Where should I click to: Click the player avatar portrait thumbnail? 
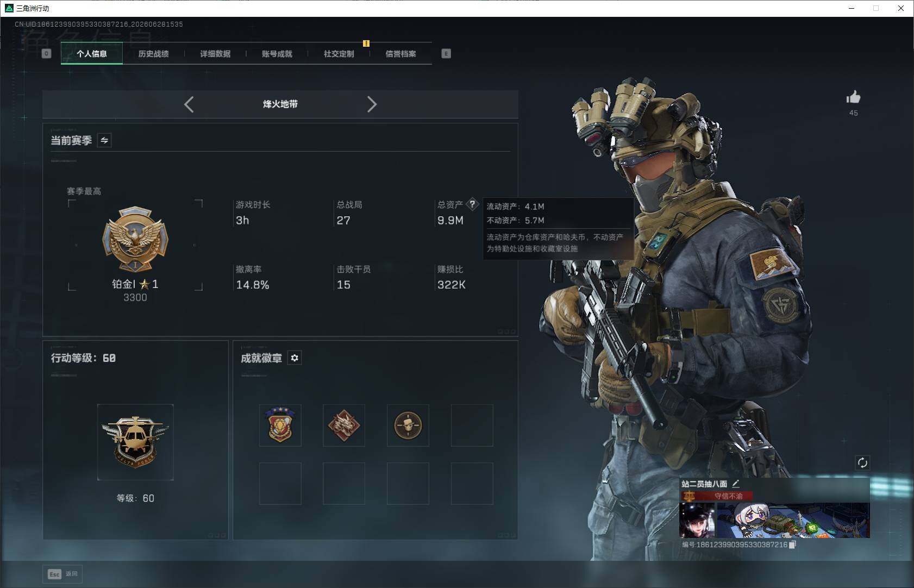(x=697, y=520)
